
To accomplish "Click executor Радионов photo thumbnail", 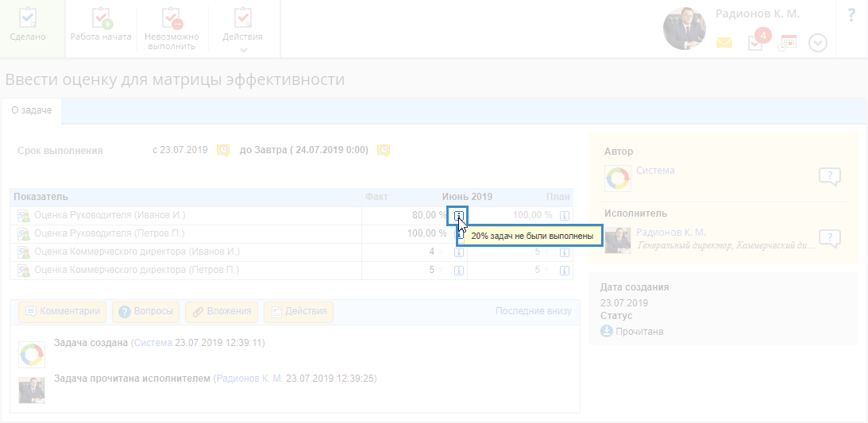I will tap(618, 240).
